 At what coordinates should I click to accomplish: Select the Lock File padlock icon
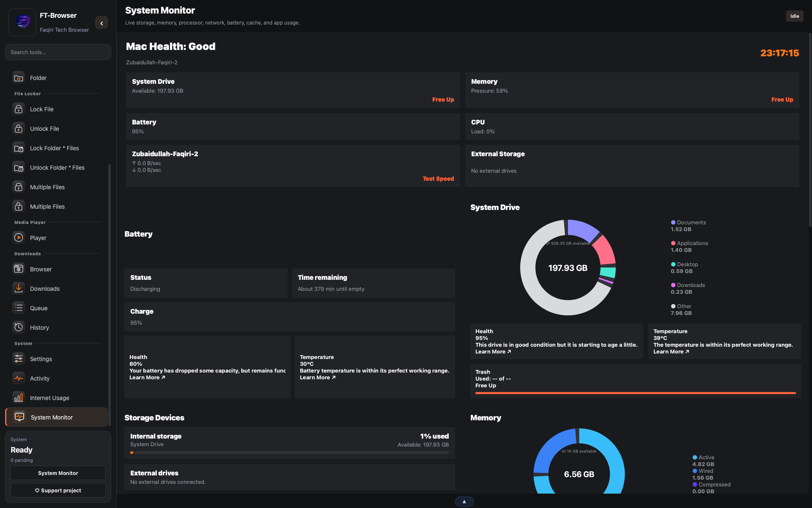tap(19, 109)
